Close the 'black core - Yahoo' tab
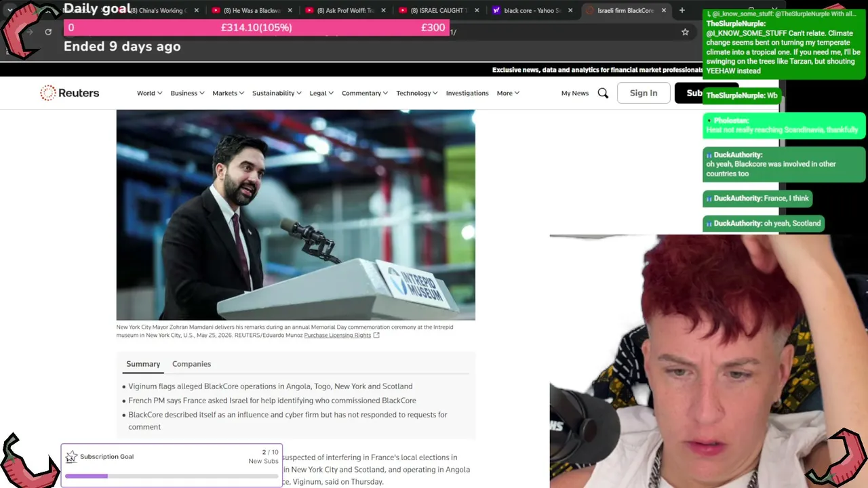The image size is (868, 488). (570, 10)
